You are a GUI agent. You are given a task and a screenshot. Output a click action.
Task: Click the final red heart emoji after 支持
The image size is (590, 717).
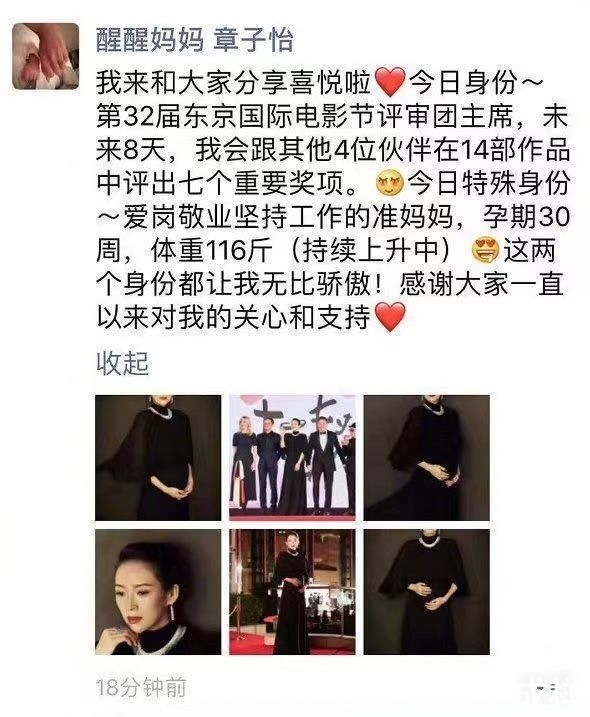(390, 317)
